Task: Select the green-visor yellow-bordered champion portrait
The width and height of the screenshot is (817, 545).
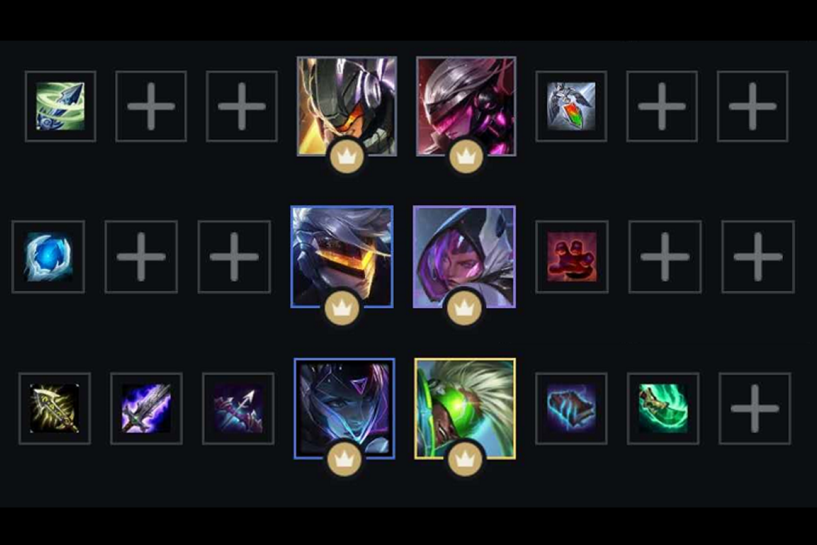Action: click(x=465, y=408)
